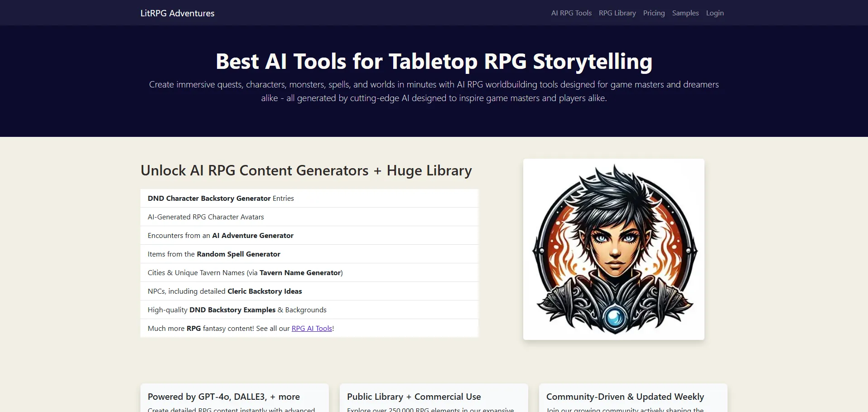Click the LitRPG Adventures site logo
868x412 pixels.
pyautogui.click(x=177, y=13)
